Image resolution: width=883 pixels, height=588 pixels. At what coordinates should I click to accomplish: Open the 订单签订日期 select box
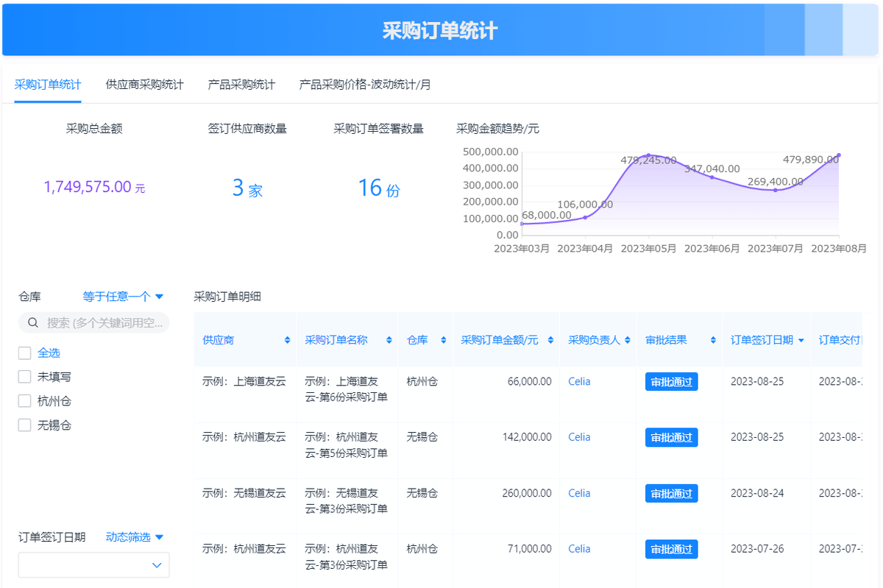pos(93,565)
